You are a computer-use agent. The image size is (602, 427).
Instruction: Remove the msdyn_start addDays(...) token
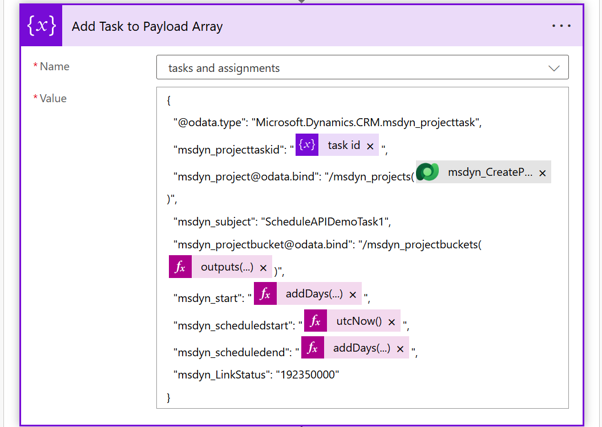coord(352,295)
